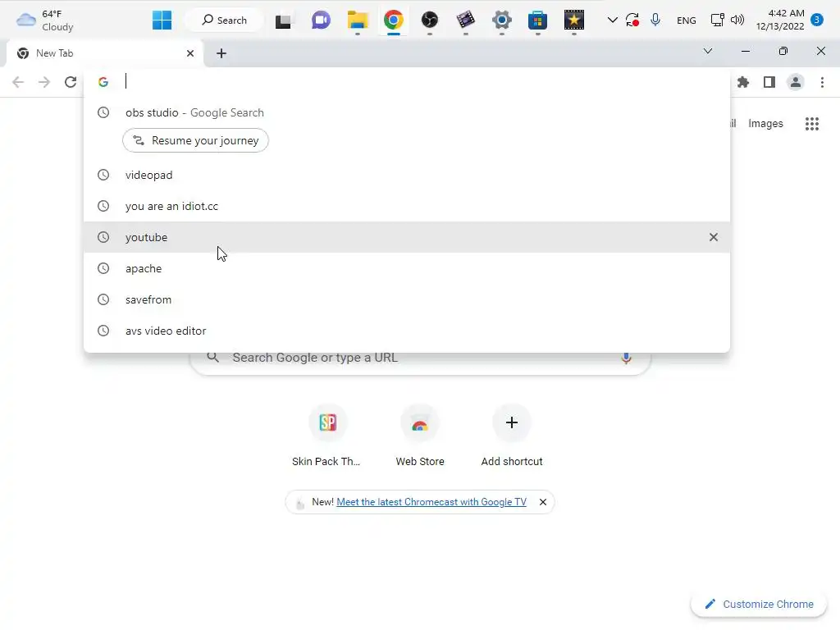Open the volume control in the tray

[737, 21]
